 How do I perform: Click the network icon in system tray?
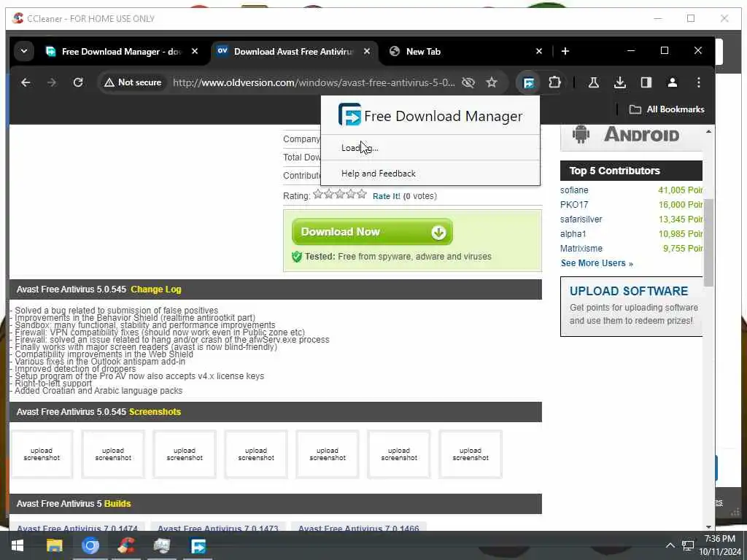pyautogui.click(x=688, y=545)
